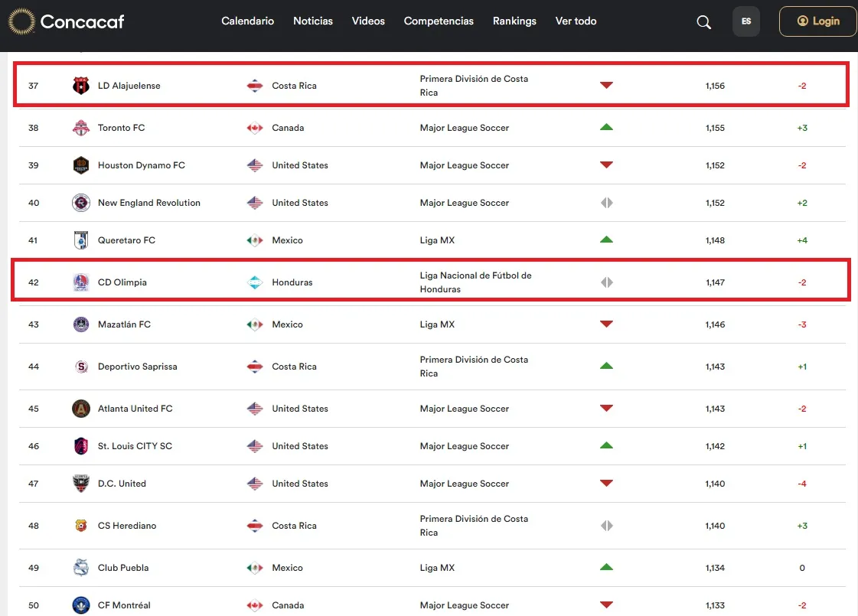Screen dimensions: 858x616
Task: Select the CD Olimpia team crest
Action: pyautogui.click(x=80, y=282)
